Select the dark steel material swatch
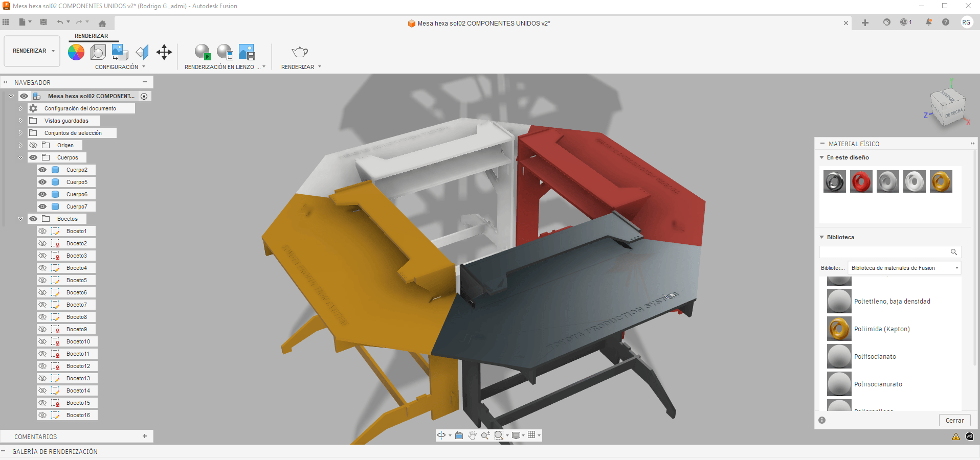 [835, 181]
